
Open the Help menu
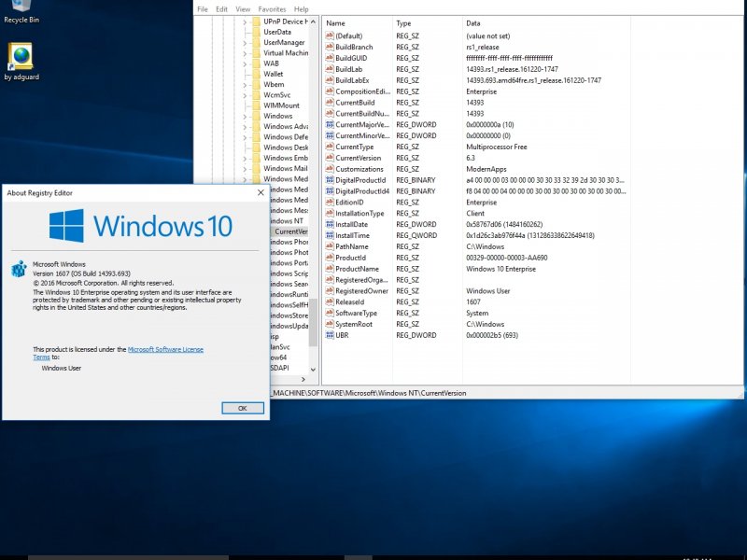click(x=301, y=9)
